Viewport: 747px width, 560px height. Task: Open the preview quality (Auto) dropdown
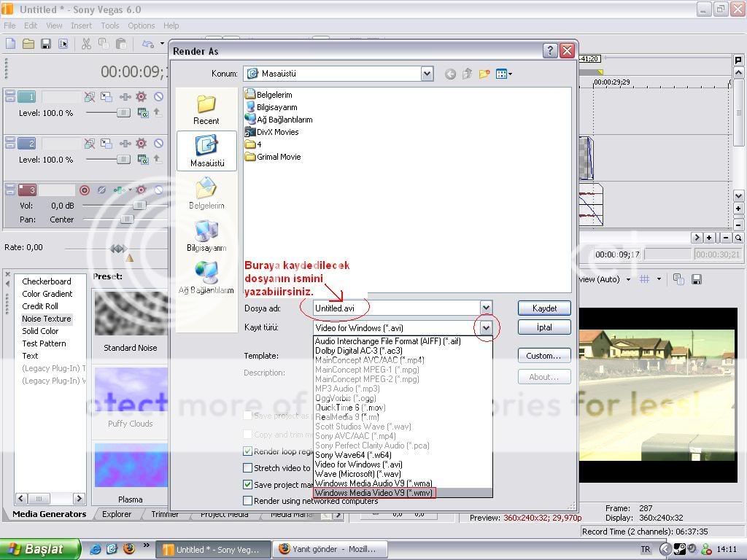[628, 279]
